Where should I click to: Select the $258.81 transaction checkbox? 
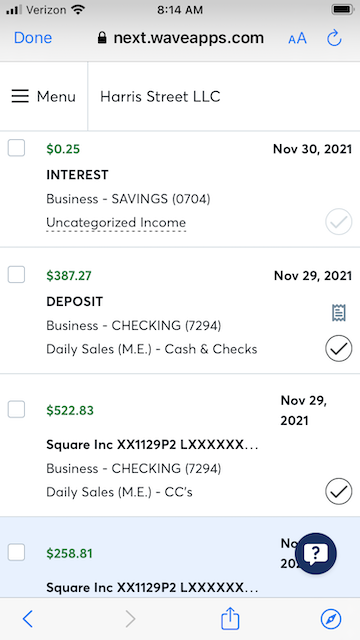point(16,552)
